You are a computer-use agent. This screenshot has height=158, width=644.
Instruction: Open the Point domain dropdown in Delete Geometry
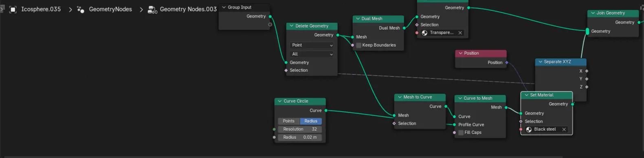(x=312, y=45)
